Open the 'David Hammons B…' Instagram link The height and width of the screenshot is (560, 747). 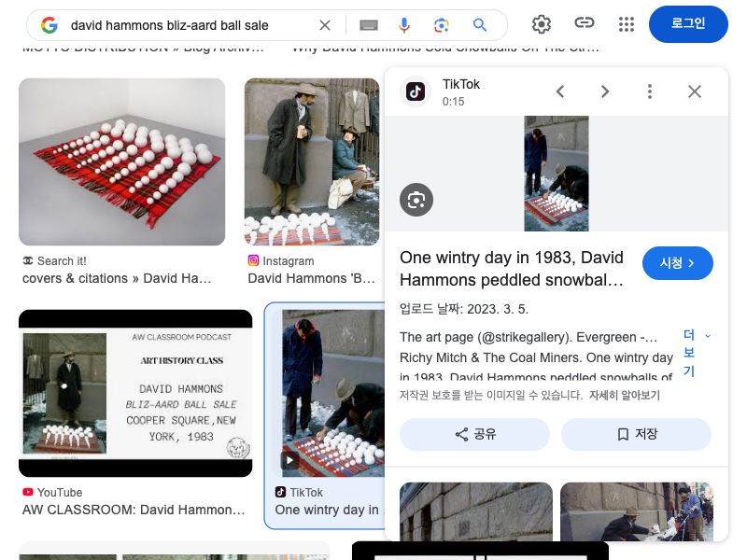(x=311, y=278)
